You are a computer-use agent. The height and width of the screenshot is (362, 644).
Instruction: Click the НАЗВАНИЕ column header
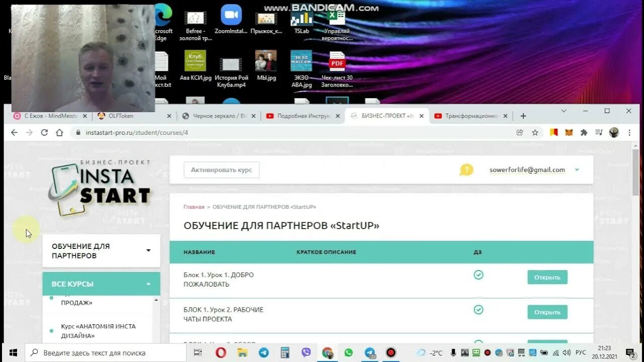pyautogui.click(x=199, y=252)
